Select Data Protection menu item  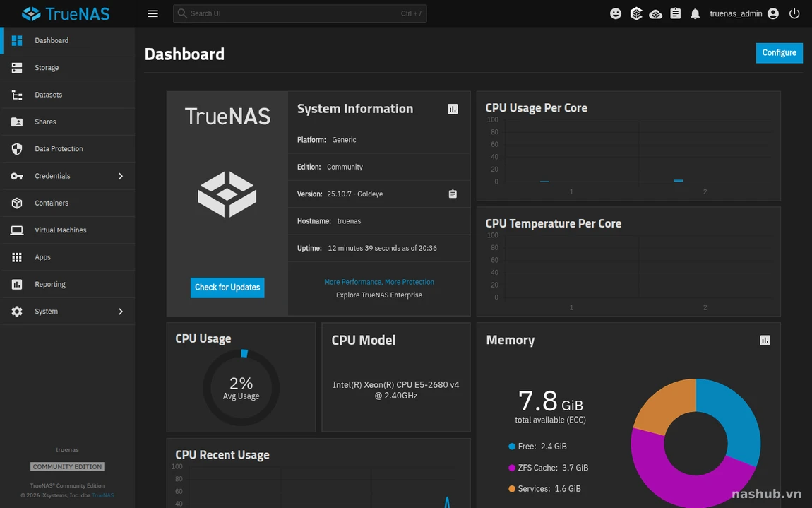coord(67,149)
